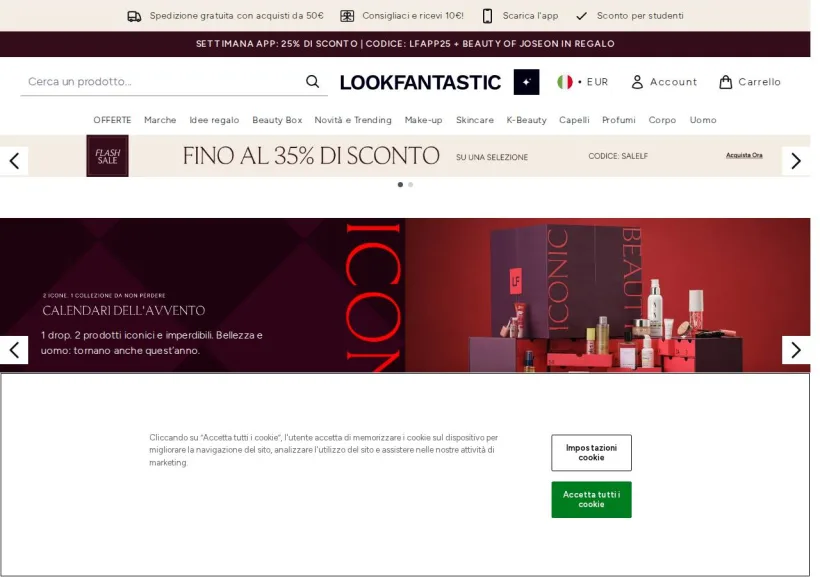Open the Skincare menu
820x577 pixels.
475,120
